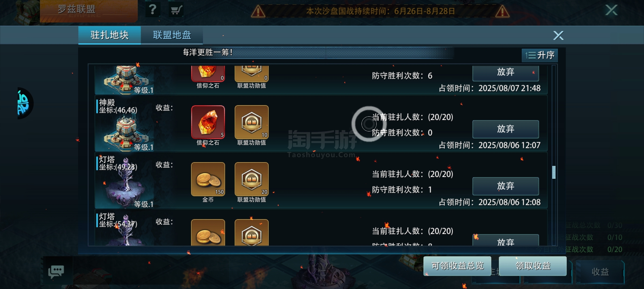Tap the 金币 coin reward icon showing 150
The height and width of the screenshot is (289, 644).
point(208,179)
